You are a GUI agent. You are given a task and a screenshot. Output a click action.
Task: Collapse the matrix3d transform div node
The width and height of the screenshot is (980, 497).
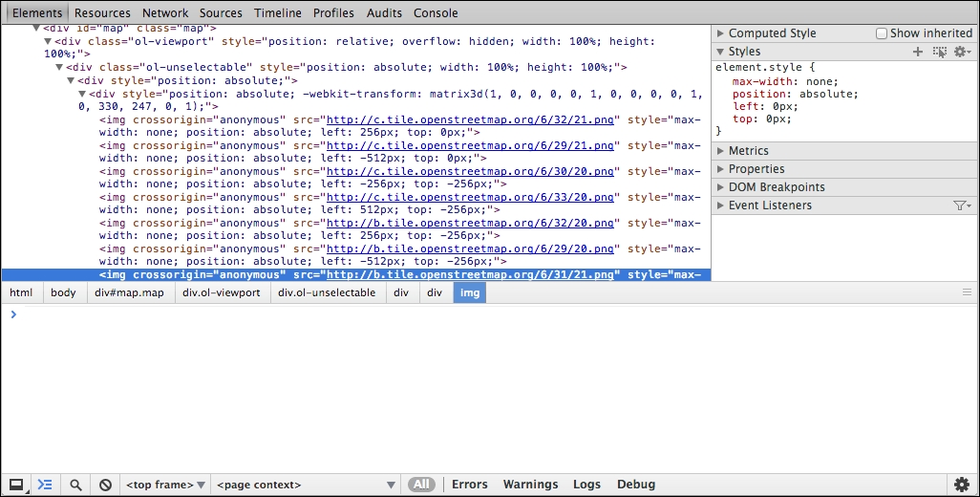[x=82, y=94]
